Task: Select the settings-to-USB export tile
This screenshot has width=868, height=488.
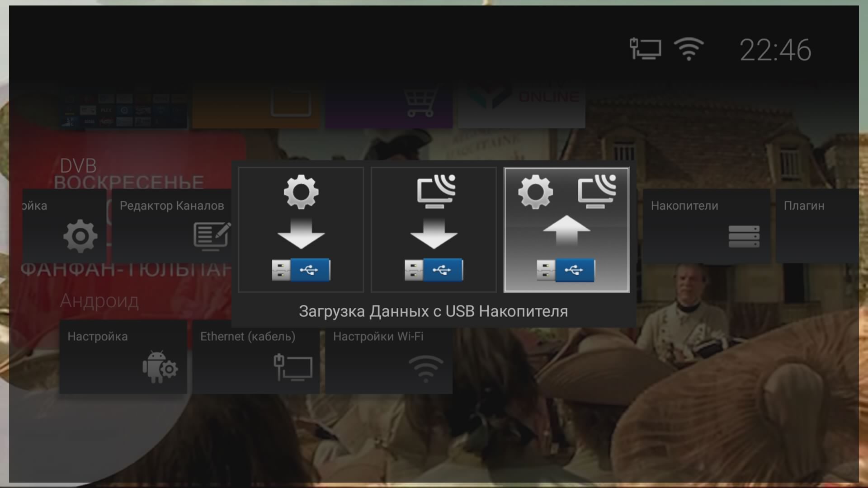Action: pos(301,230)
